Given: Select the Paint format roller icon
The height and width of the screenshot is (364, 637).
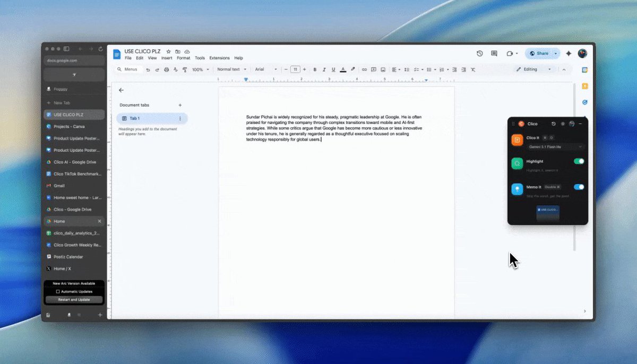Looking at the screenshot, I should 185,70.
